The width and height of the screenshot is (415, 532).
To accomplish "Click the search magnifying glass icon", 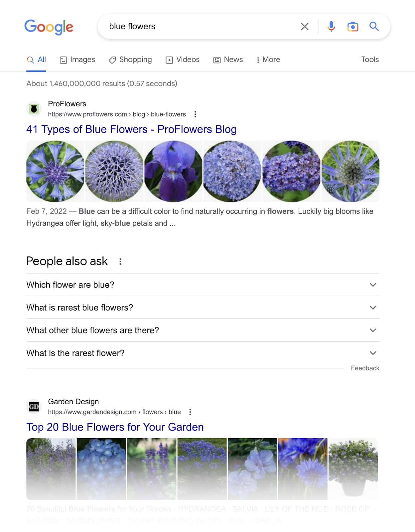I will [374, 26].
